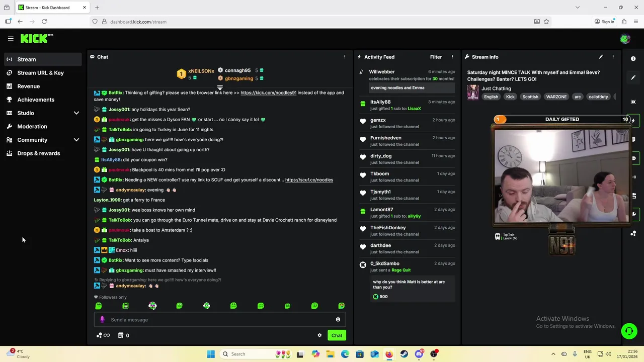Click username xNEILSONx on gifters leaderboard
The width and height of the screenshot is (644, 362).
point(201,71)
